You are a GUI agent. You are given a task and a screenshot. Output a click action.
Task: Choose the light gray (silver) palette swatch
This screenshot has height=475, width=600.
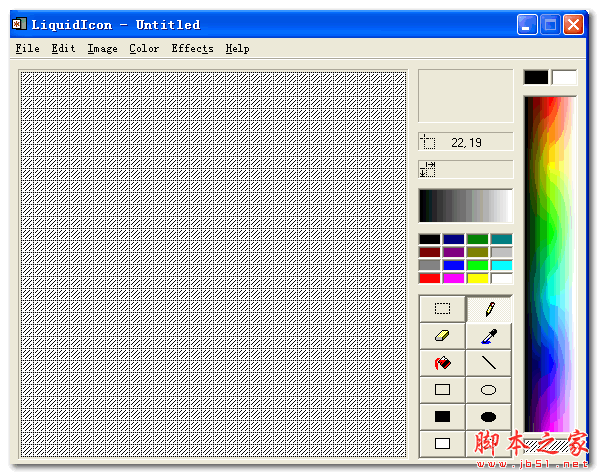coord(502,252)
